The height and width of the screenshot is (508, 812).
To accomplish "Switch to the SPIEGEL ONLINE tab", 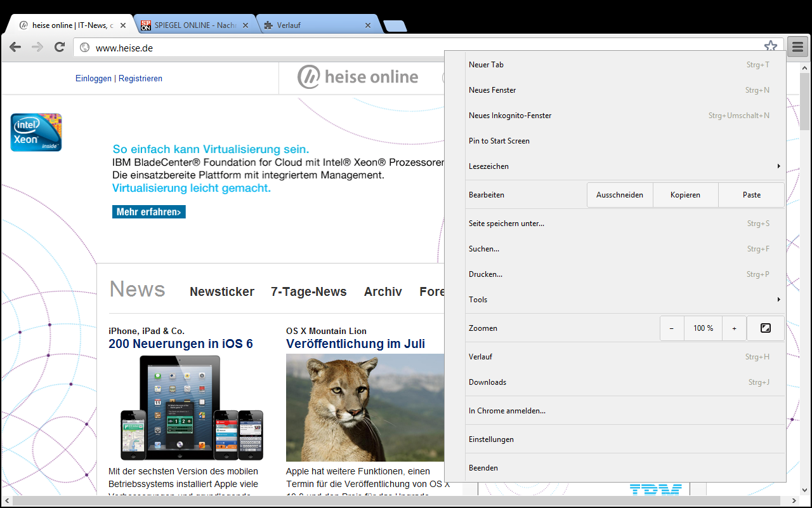I will coord(194,25).
